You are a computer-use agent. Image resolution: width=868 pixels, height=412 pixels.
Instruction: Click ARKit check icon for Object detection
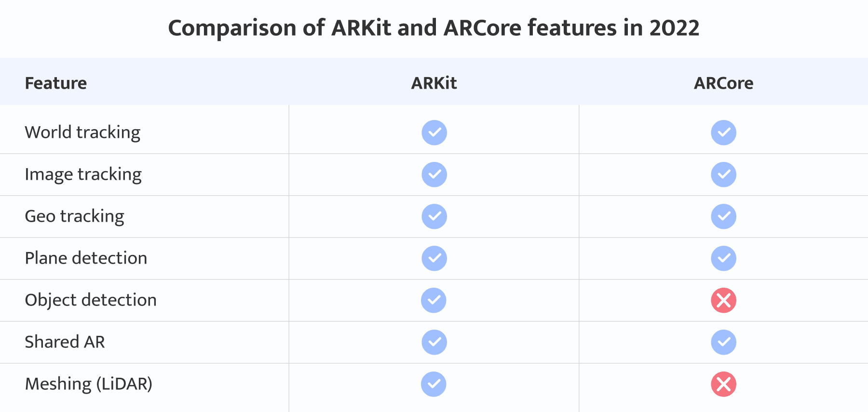pos(434,300)
